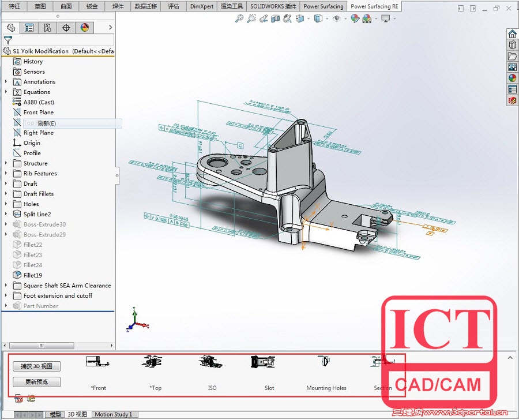Image resolution: width=519 pixels, height=420 pixels.
Task: Open the File Explorer task pane icon
Action: pos(513,56)
